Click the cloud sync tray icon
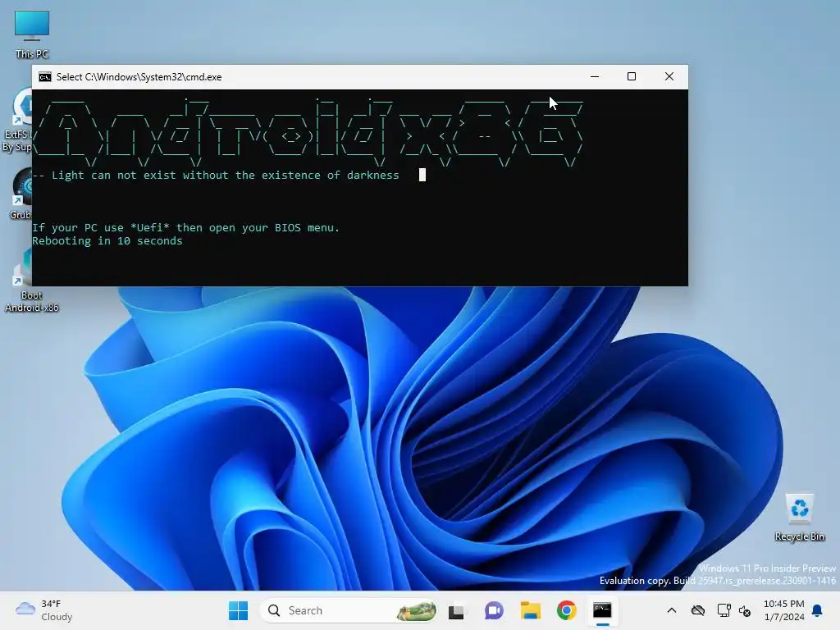This screenshot has height=630, width=840. [697, 610]
